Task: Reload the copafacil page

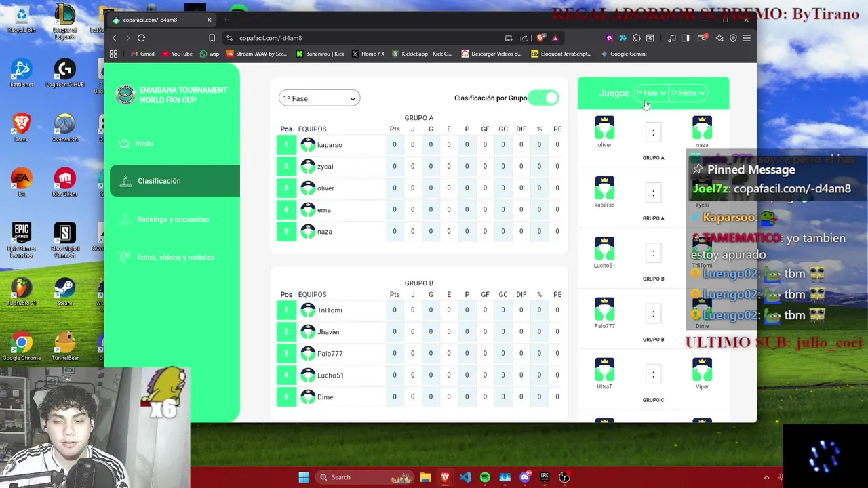Action: click(x=141, y=38)
